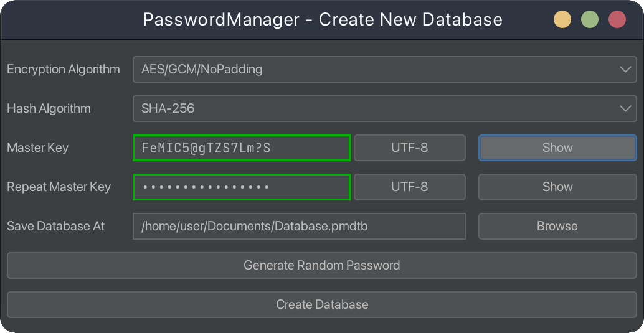Viewport: 644px width, 333px height.
Task: Reveal the Repeat Master Key with Show
Action: tap(557, 187)
